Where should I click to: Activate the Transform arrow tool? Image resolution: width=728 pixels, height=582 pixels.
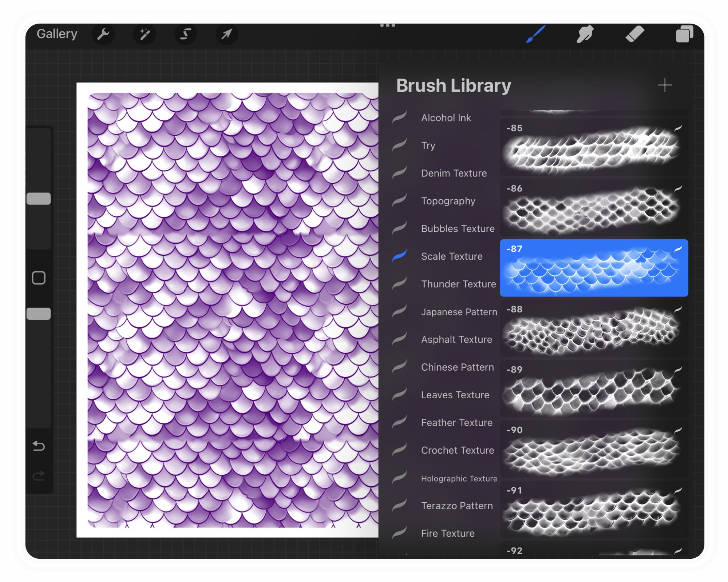[x=226, y=35]
